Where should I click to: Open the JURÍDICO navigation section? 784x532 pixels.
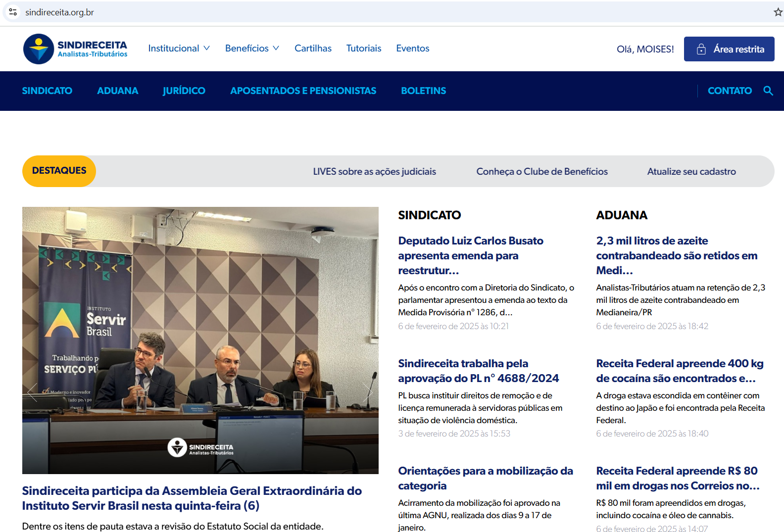click(184, 91)
